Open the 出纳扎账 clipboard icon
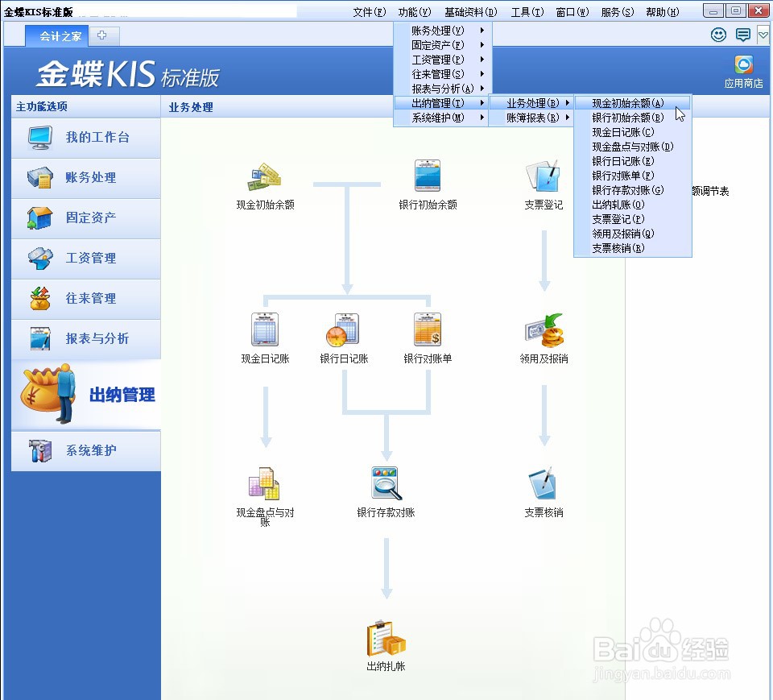The image size is (773, 700). (x=386, y=638)
